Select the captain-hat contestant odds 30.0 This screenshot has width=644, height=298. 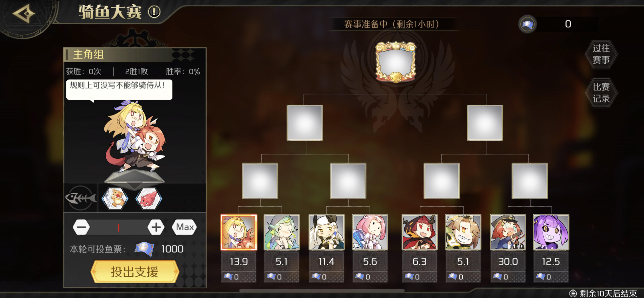(508, 232)
